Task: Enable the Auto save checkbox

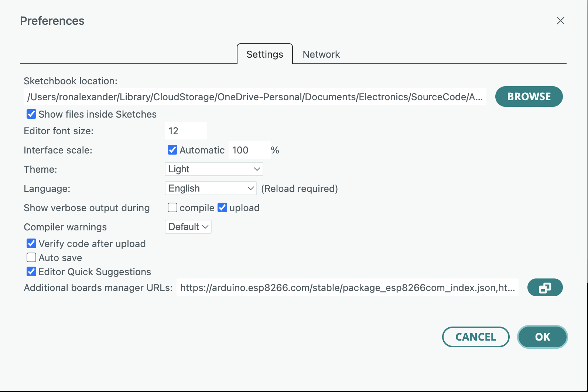Action: 31,257
